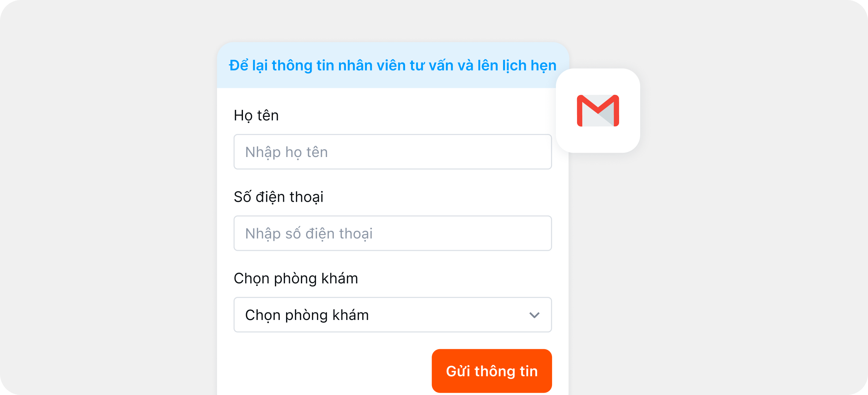Screen dimensions: 868x395
Task: Click the Số điện thoại field label
Action: pos(278,197)
